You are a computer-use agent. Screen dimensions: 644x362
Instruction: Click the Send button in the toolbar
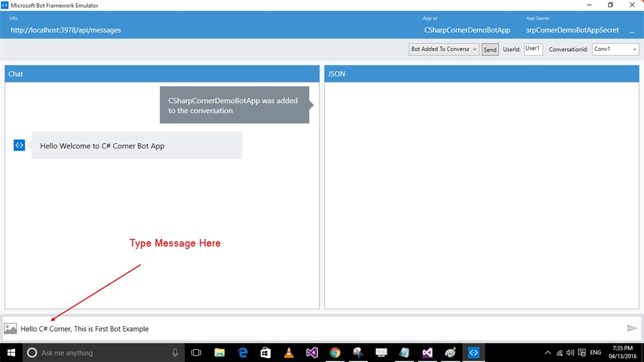pos(490,49)
